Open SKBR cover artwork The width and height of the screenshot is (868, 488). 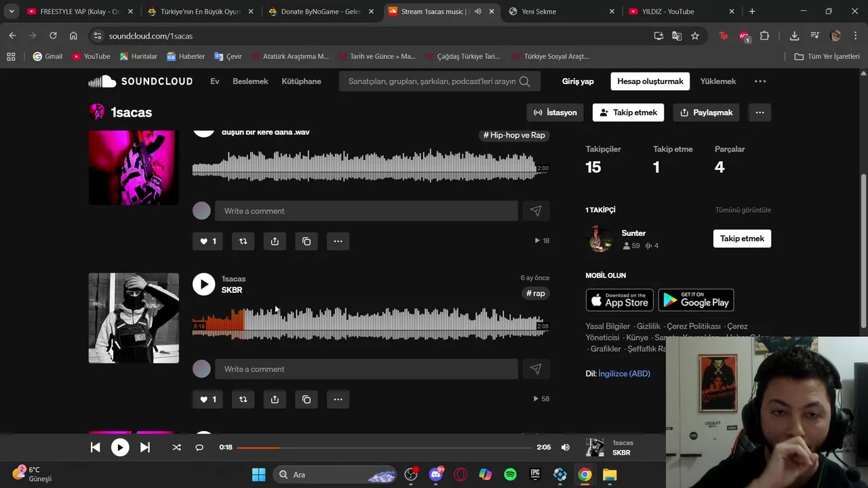click(134, 318)
